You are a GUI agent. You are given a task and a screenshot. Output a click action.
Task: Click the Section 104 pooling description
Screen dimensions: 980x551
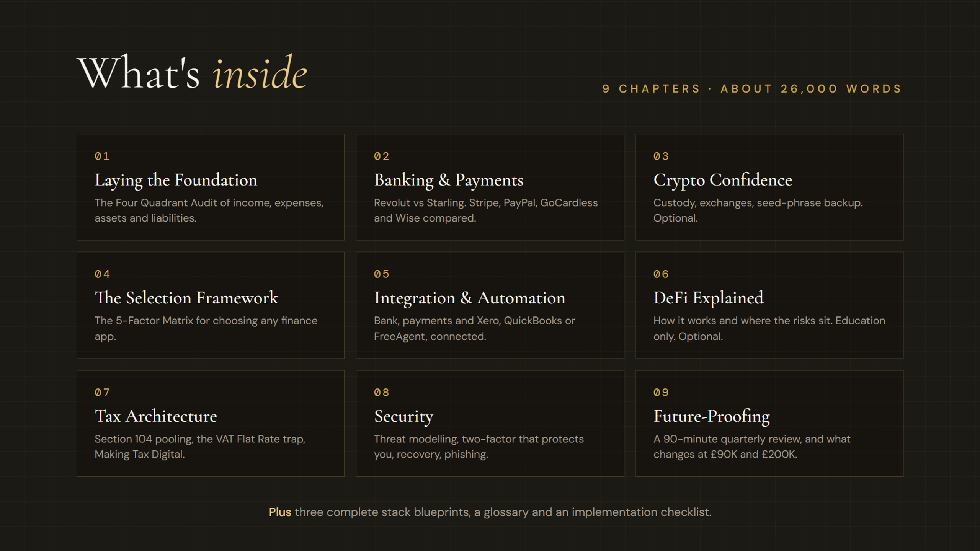pyautogui.click(x=200, y=446)
